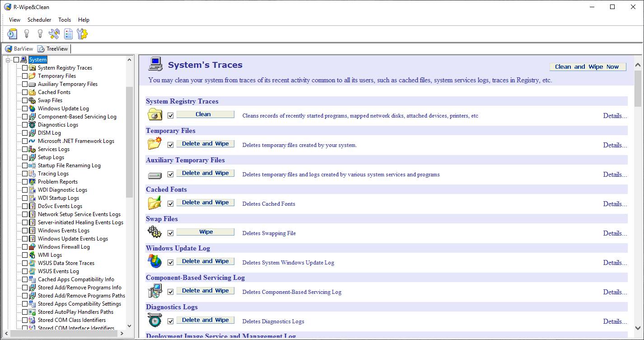Uncheck Windows Update Log checkbox in right panel
644x340 pixels.
click(170, 263)
